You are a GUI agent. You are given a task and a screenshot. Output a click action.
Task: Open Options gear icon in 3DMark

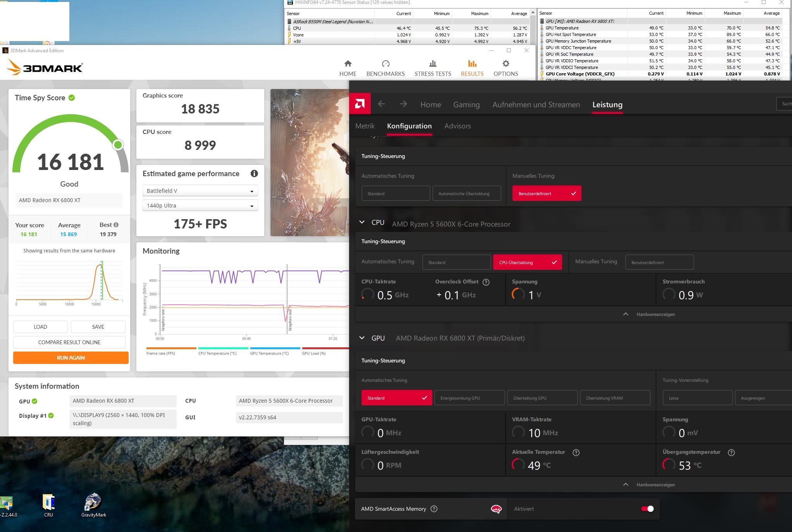point(506,63)
